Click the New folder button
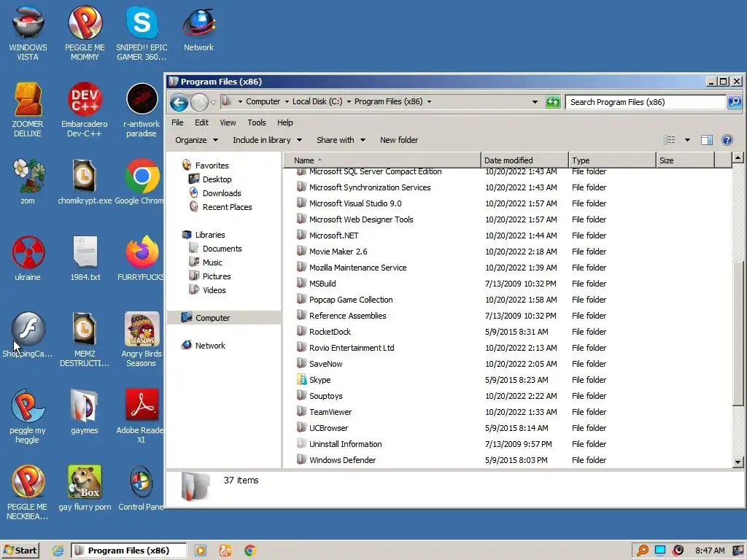Image resolution: width=747 pixels, height=560 pixels. (x=399, y=140)
